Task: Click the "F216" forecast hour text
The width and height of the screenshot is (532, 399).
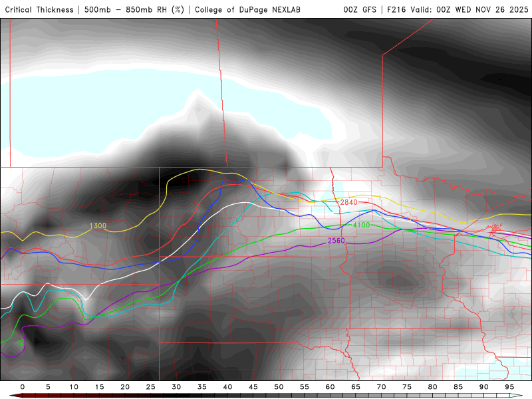Action: pyautogui.click(x=396, y=10)
